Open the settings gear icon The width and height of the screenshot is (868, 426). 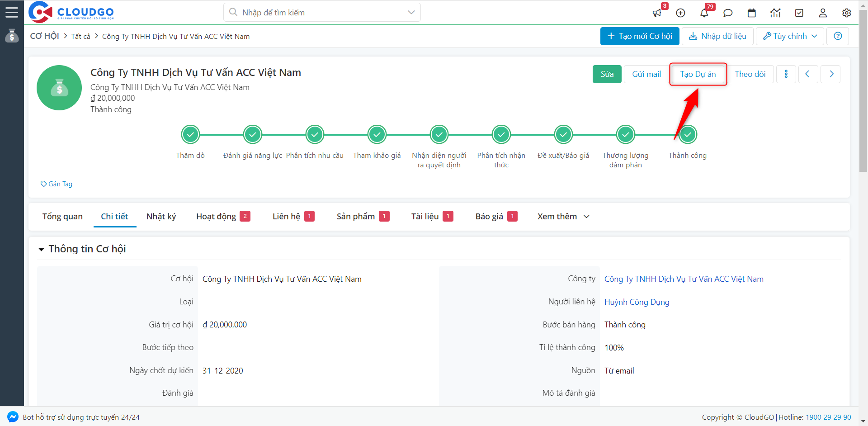[846, 13]
